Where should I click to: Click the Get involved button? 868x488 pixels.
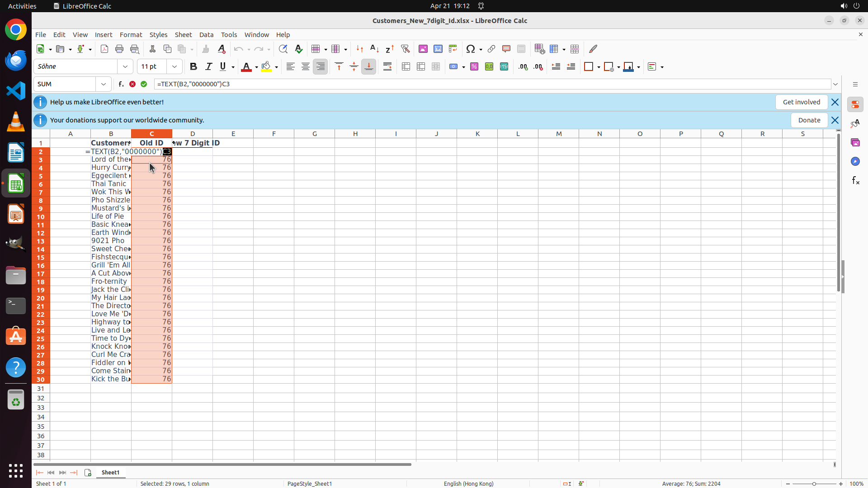point(801,102)
